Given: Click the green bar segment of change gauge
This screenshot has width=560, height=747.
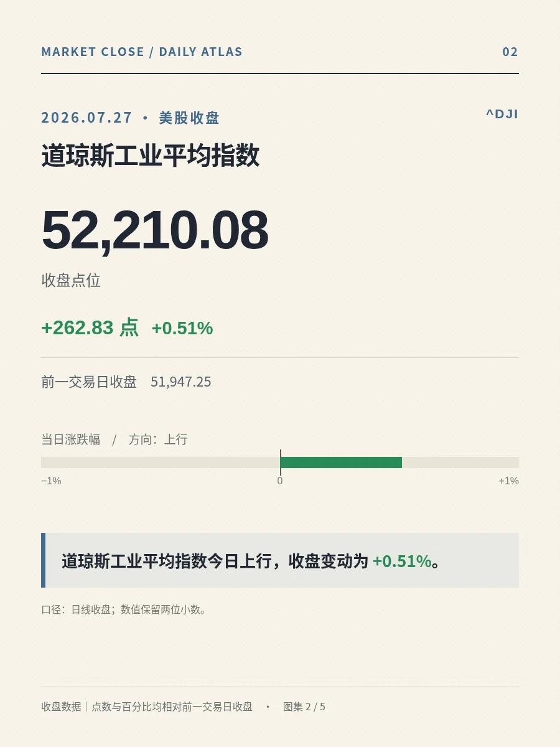Looking at the screenshot, I should click(341, 463).
